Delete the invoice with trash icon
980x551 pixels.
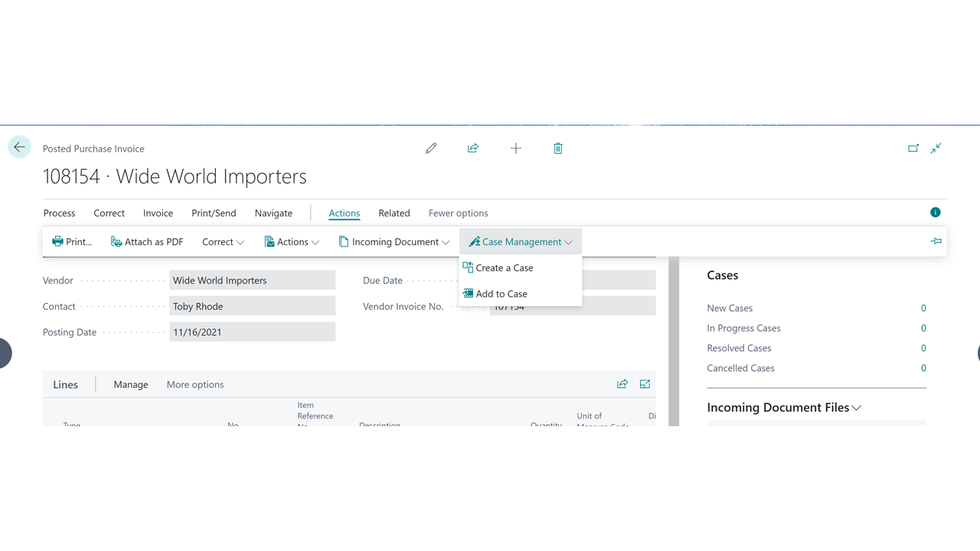click(558, 148)
